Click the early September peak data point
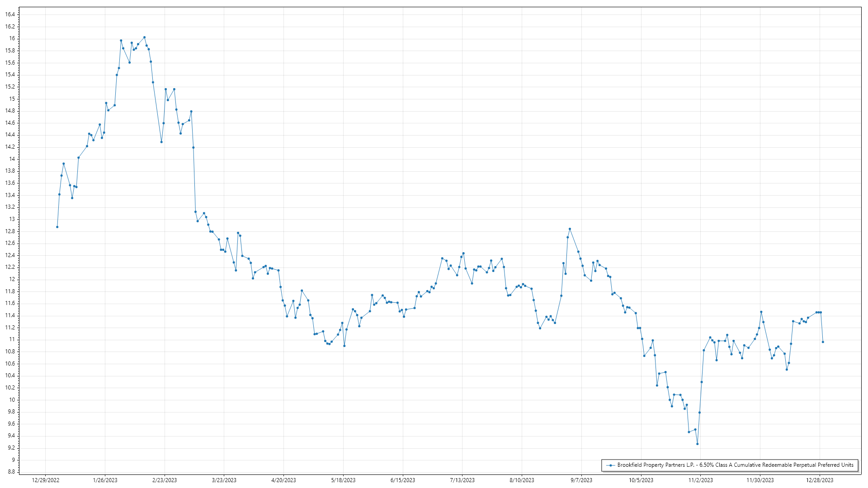This screenshot has width=868, height=488. tap(570, 229)
